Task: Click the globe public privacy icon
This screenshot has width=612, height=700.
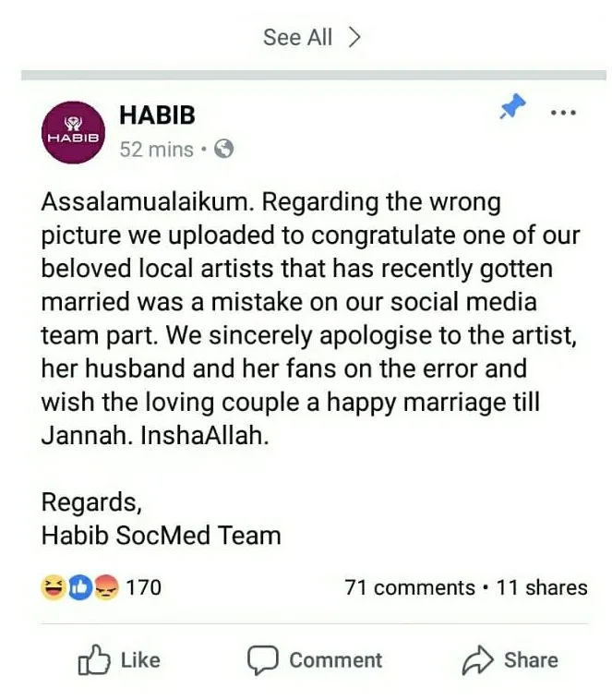Action: [x=223, y=149]
